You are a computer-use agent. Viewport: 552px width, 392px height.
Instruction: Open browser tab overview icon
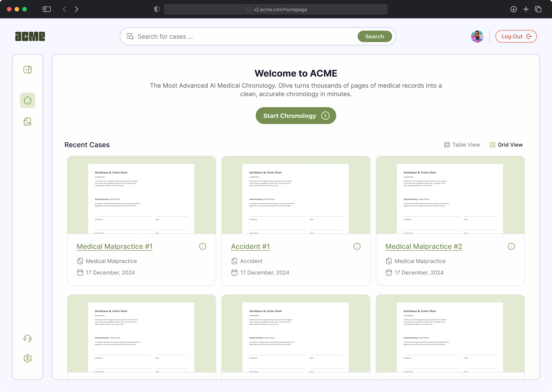point(538,9)
